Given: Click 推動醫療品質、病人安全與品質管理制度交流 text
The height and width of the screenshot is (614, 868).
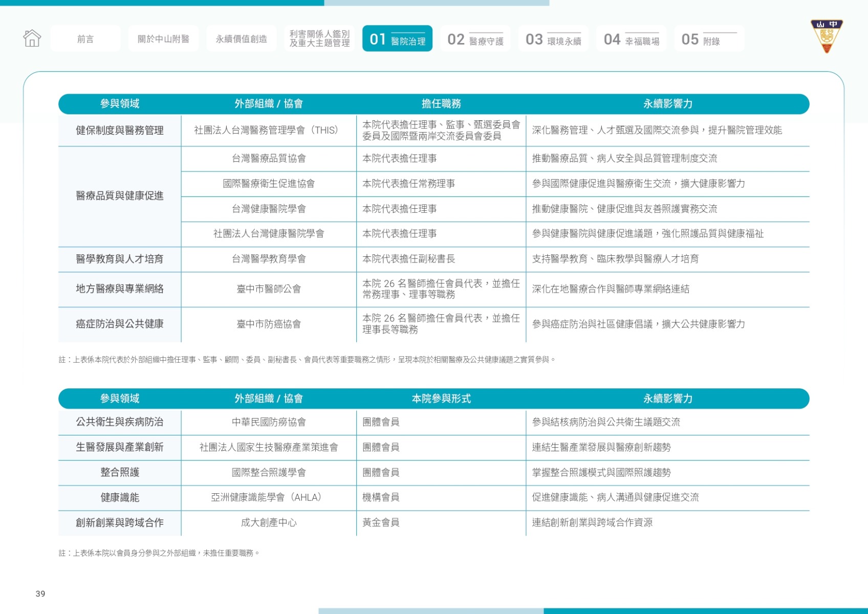Looking at the screenshot, I should 624,159.
